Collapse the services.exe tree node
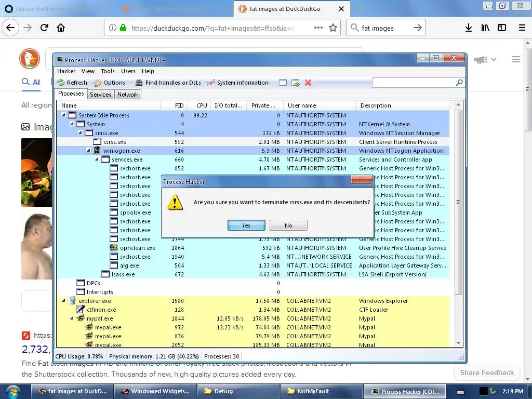 [x=97, y=159]
